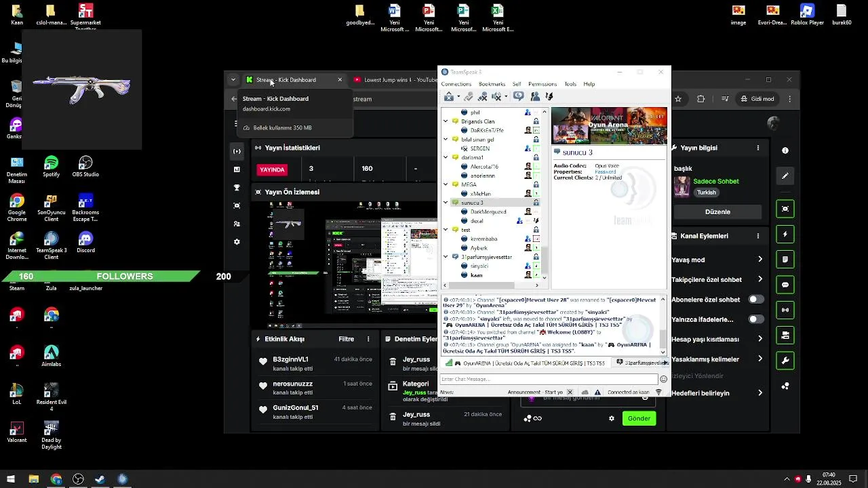Click the trash icon beside first Jey_russ entry

393,362
